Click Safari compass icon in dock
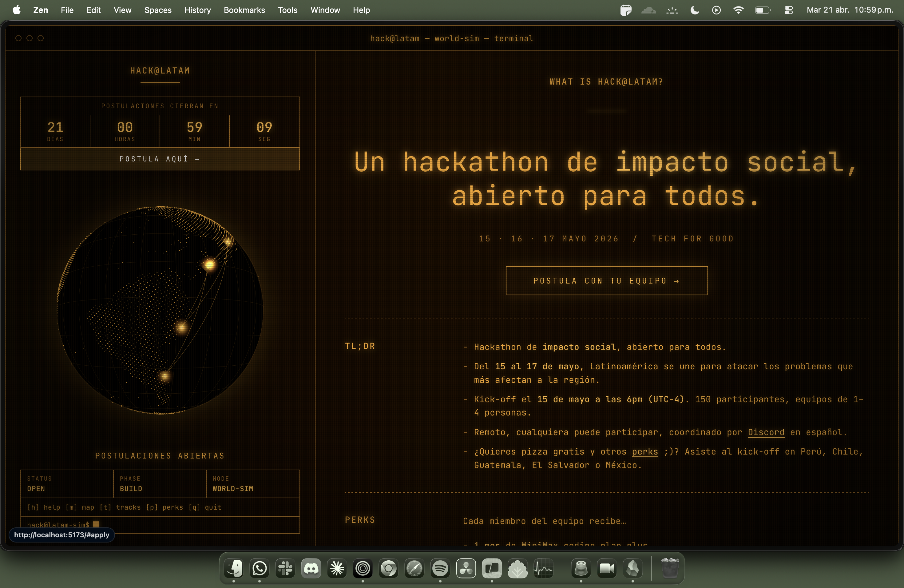Screen dimensions: 904x588 pyautogui.click(x=414, y=569)
